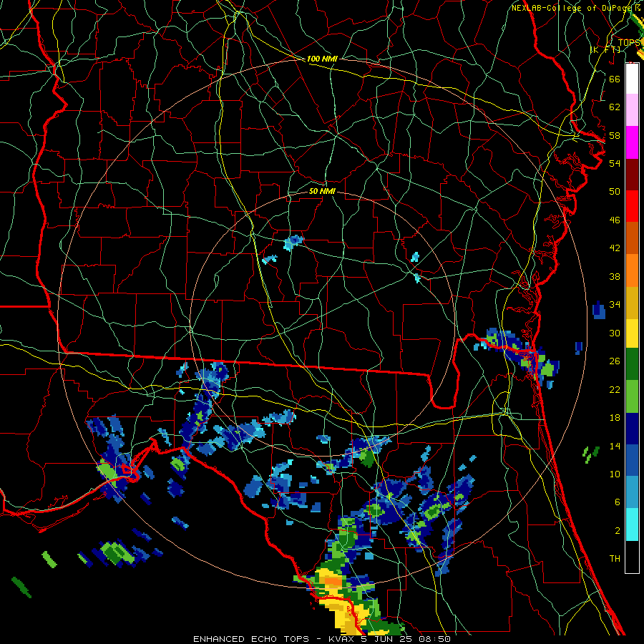Click the legend value "66"
The image size is (644, 644).
click(x=615, y=79)
